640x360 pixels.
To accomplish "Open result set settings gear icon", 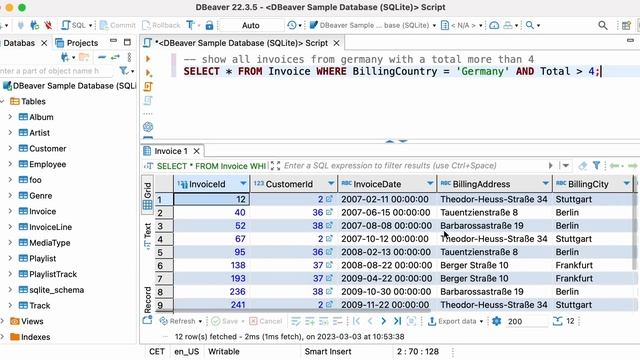I will pos(496,321).
